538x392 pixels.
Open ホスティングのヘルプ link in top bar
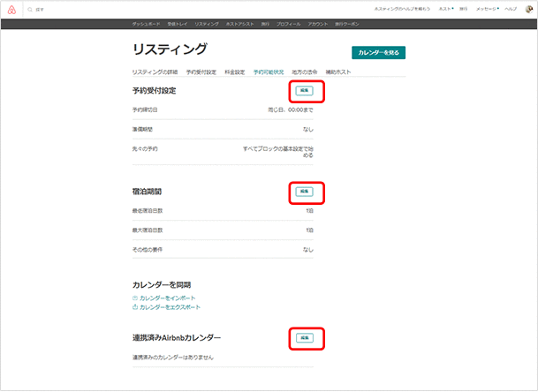[402, 9]
